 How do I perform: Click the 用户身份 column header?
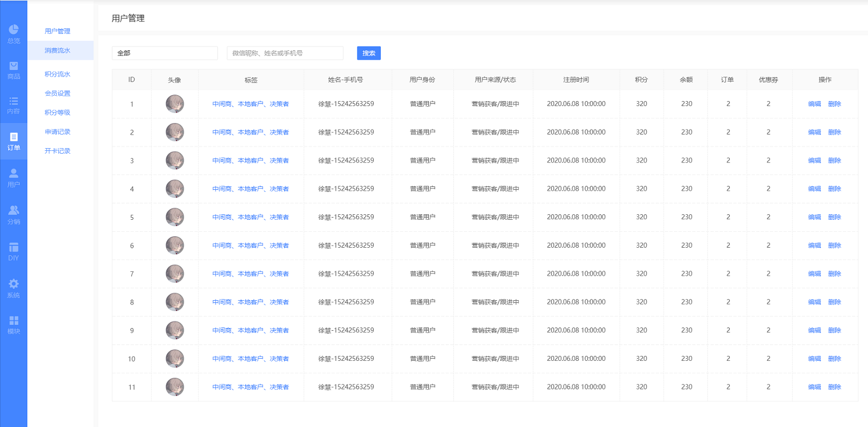coord(422,80)
